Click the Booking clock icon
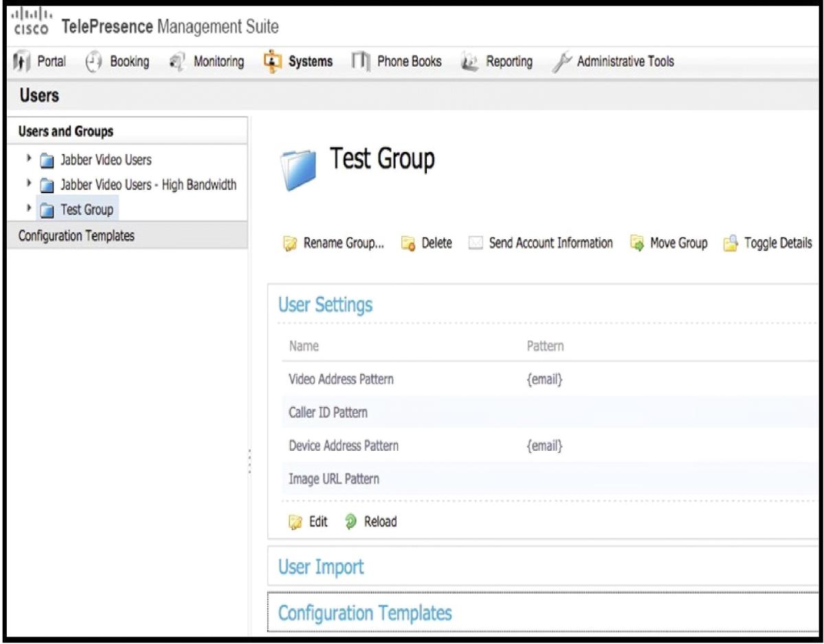This screenshot has width=824, height=644. click(x=93, y=61)
